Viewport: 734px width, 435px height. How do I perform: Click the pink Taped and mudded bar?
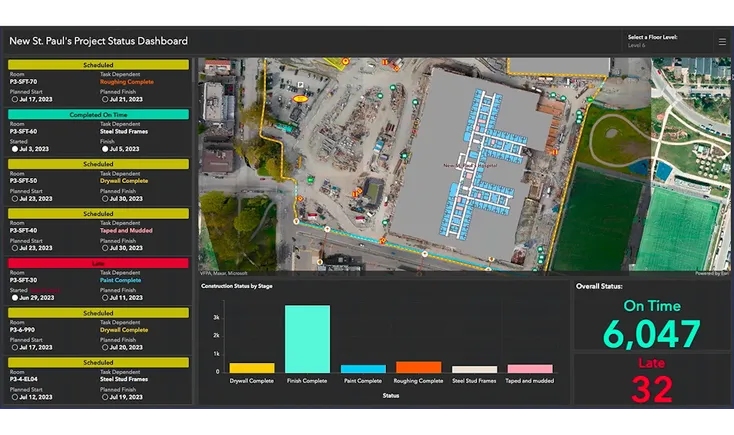click(x=529, y=369)
